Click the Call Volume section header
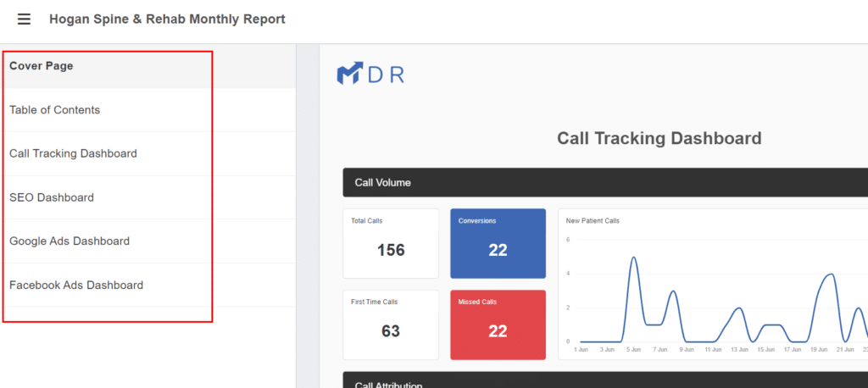868x388 pixels. tap(383, 182)
